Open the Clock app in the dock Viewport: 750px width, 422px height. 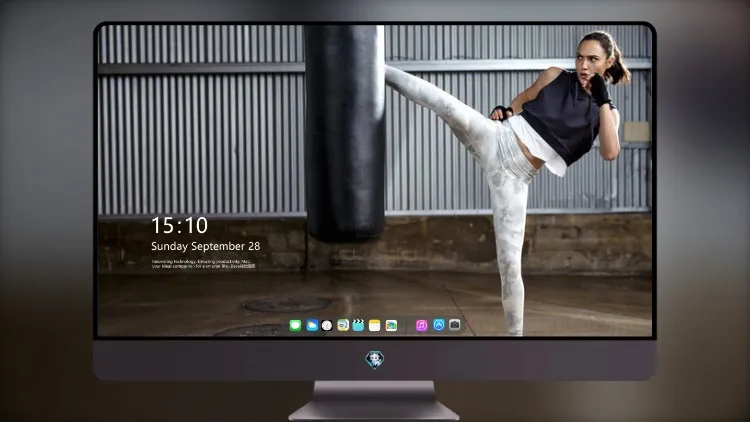327,326
